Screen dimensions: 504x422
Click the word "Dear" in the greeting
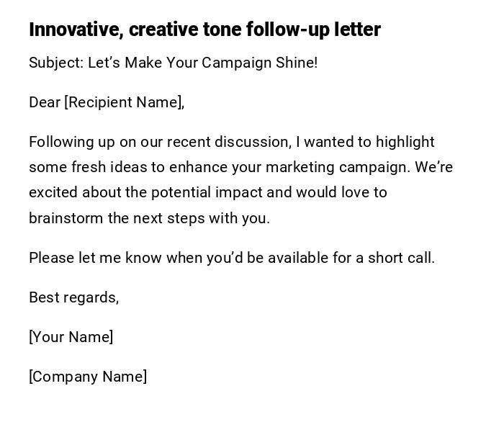point(45,102)
